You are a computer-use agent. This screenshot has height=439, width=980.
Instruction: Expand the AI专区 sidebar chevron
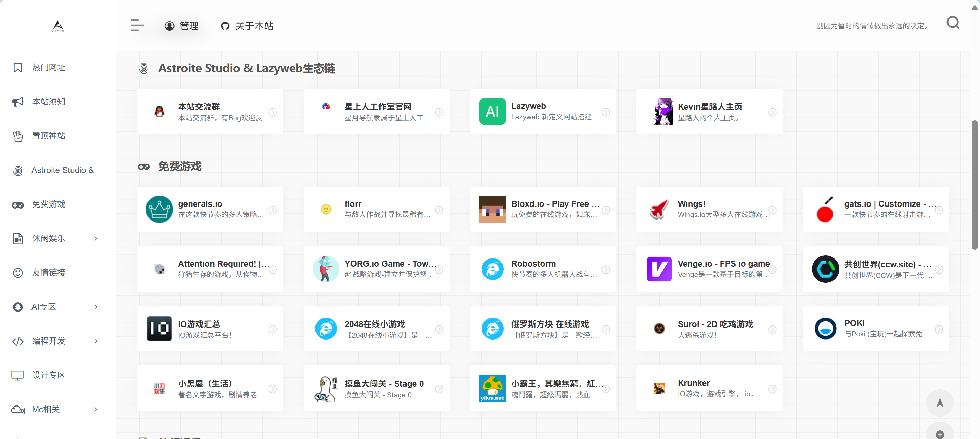96,307
